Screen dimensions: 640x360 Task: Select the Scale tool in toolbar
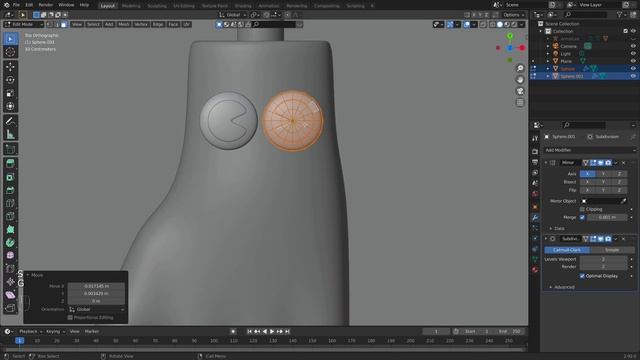click(x=10, y=93)
